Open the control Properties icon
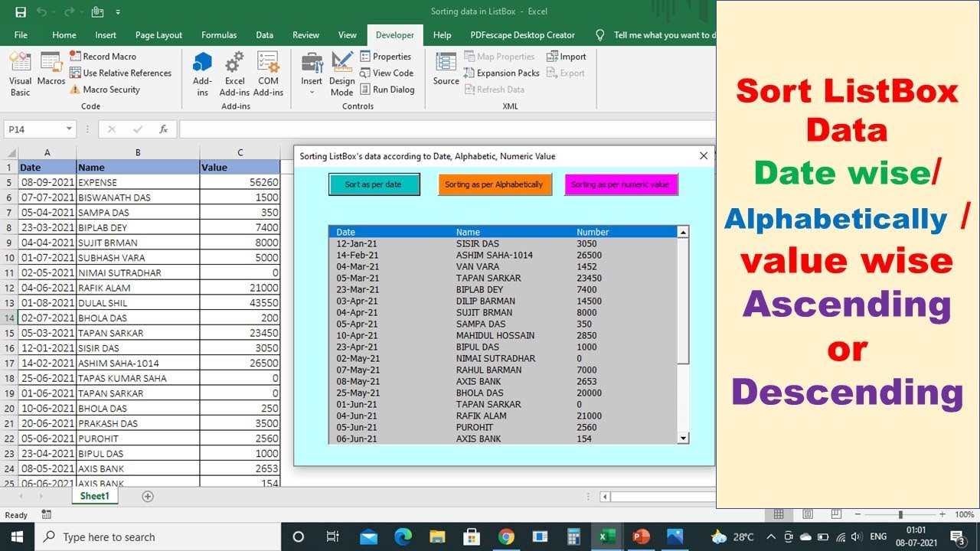This screenshot has height=551, width=980. (365, 57)
